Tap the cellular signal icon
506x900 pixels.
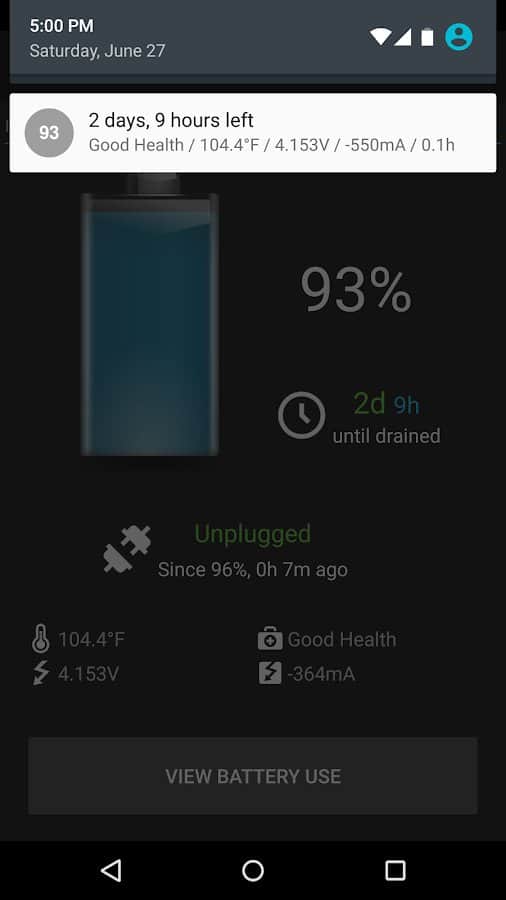tap(403, 37)
